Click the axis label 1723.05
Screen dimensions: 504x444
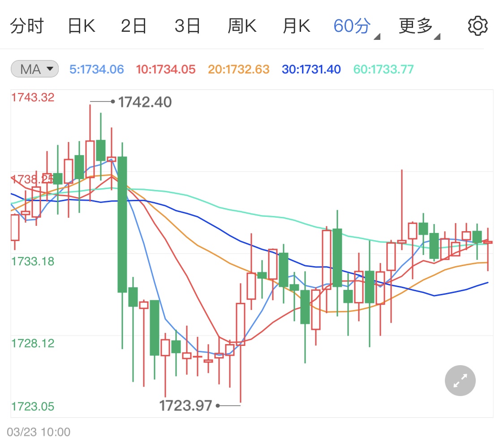(33, 406)
